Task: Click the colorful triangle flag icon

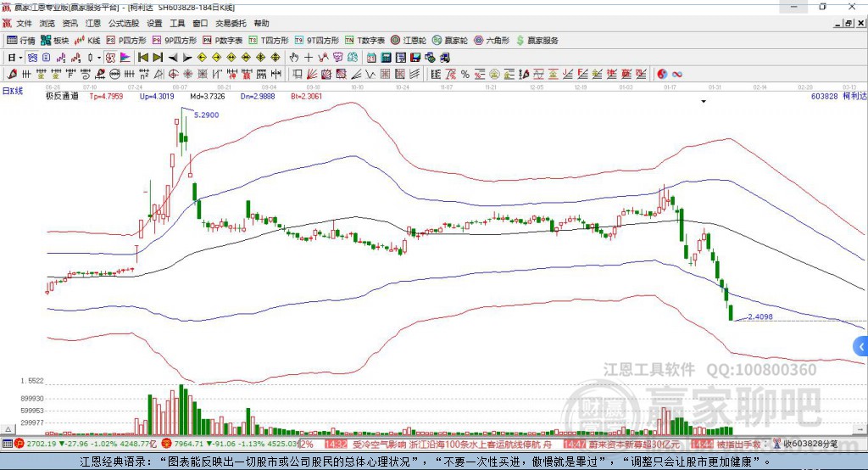Action: (x=125, y=58)
